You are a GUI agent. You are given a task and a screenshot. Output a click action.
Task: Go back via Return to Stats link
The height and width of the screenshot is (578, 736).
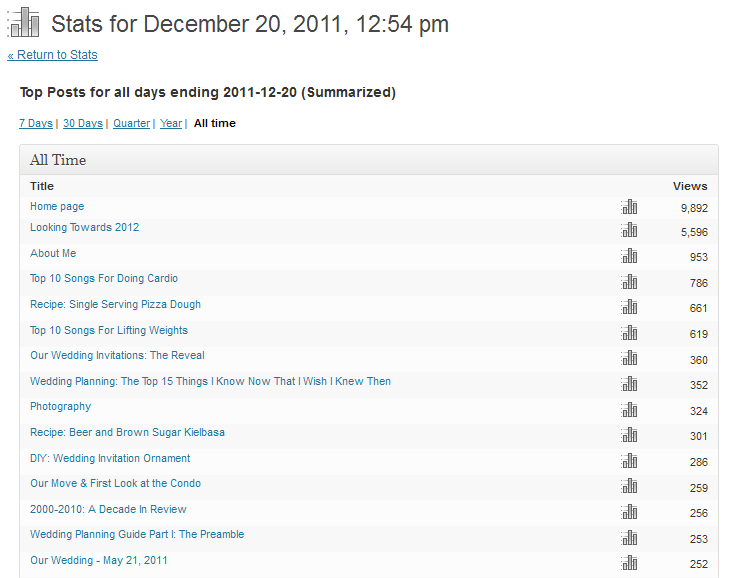point(52,55)
